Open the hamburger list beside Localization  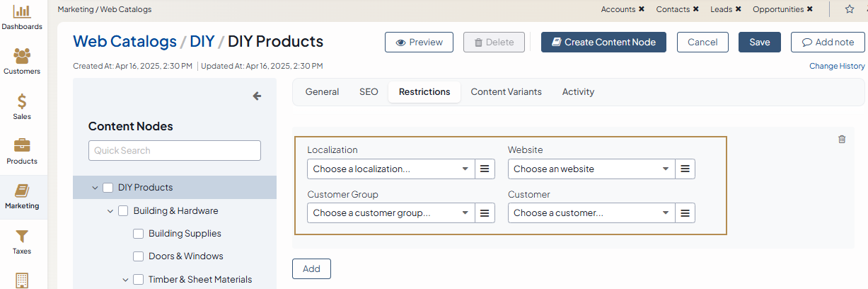tap(485, 169)
